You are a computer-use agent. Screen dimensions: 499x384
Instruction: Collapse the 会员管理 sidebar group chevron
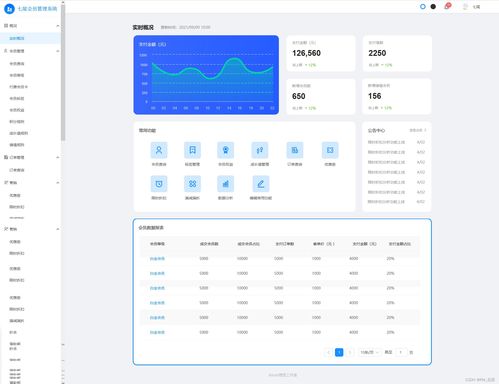click(x=58, y=51)
